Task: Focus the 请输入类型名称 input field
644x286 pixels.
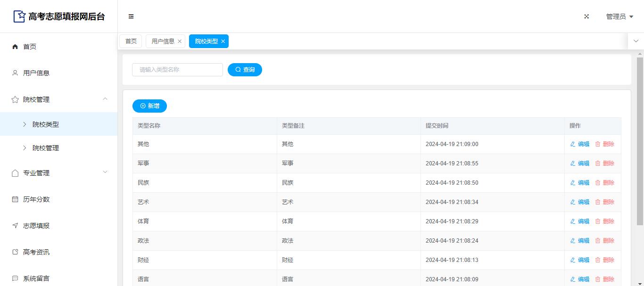Action: [177, 70]
